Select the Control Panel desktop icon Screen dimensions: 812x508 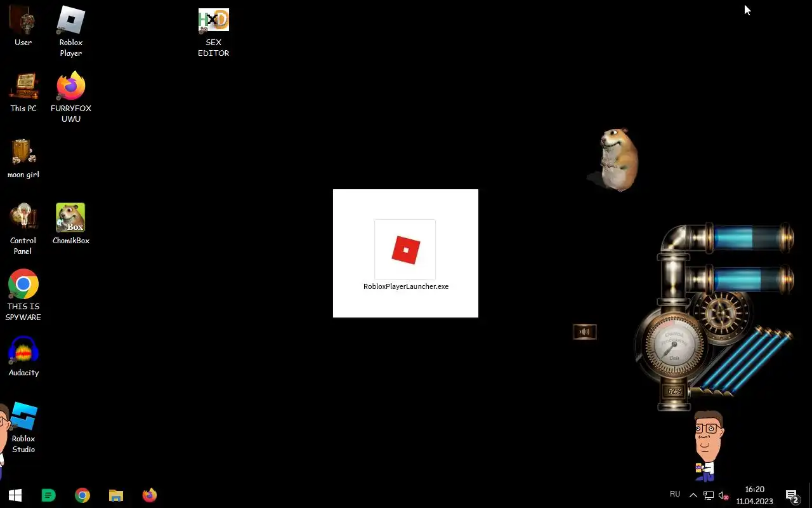[x=23, y=229]
